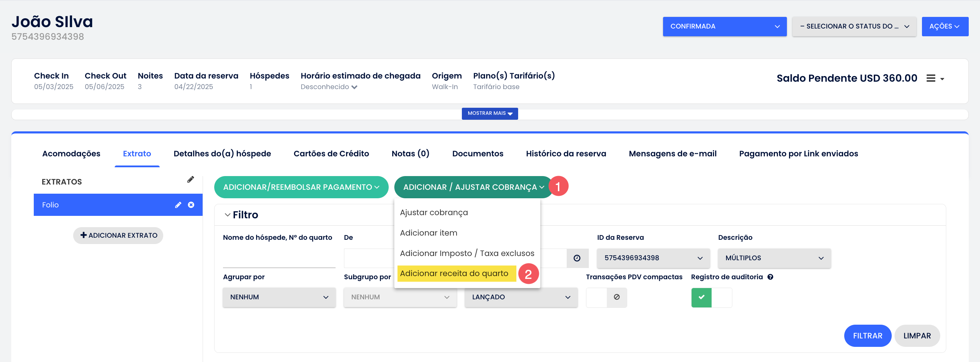Click the plus icon on Adicionar Extrato
Screen dimensions: 980x362
(x=83, y=235)
